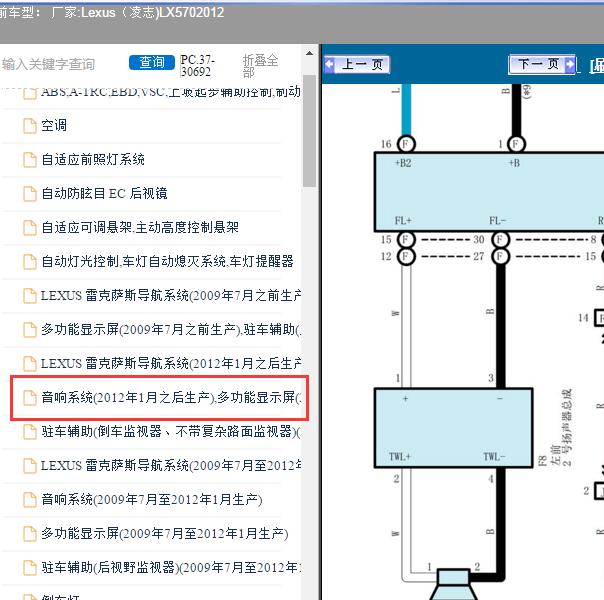Open 驻车辅助(倒车监视器、不带复杂路面监视器) entry

(x=171, y=431)
